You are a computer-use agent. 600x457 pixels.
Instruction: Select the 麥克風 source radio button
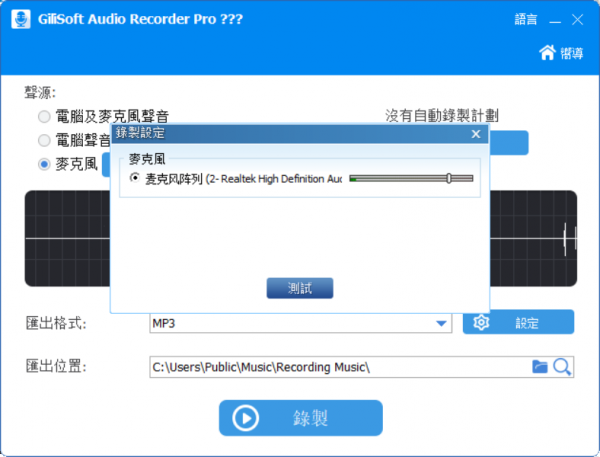click(x=44, y=165)
